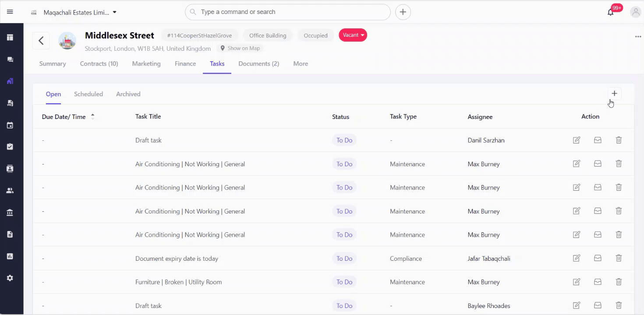Screen dimensions: 644x315
Task: Edit the Danil Sarzhan draft task
Action: [577, 140]
